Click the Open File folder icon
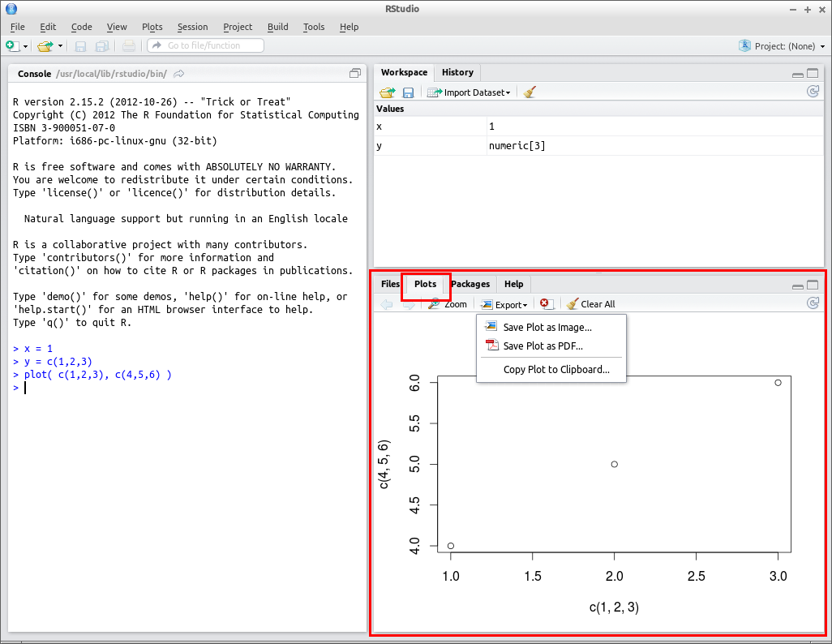 (45, 46)
